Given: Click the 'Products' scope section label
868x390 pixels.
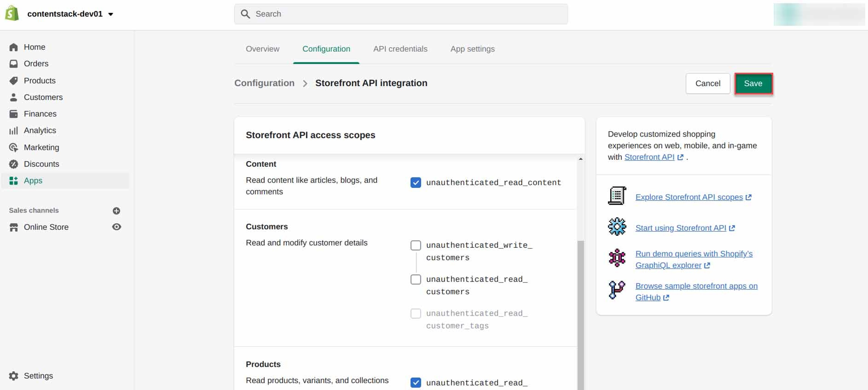Looking at the screenshot, I should [263, 364].
